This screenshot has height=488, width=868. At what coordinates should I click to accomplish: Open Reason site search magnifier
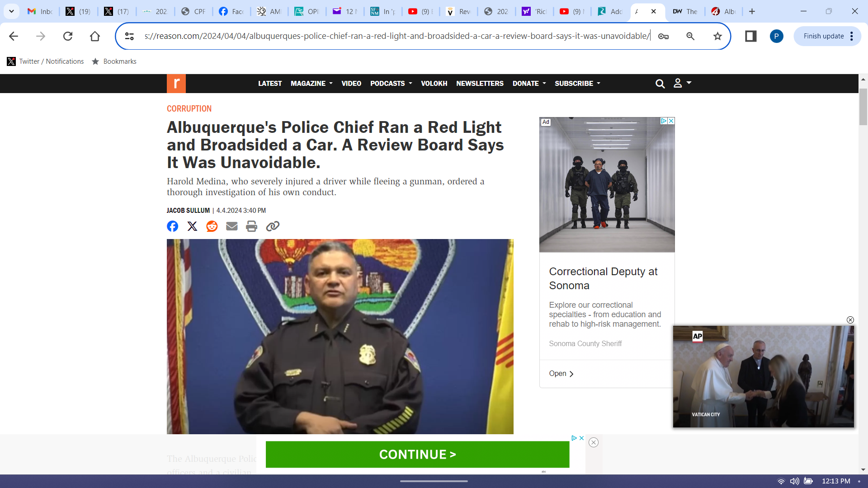click(660, 84)
